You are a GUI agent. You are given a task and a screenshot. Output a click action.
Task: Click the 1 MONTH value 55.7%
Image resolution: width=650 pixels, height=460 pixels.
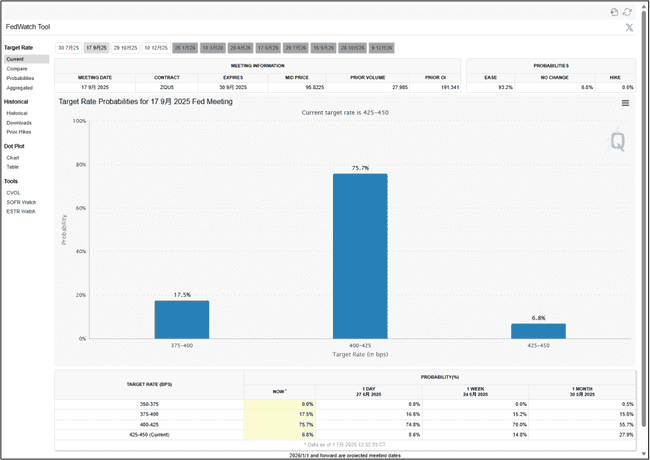(x=626, y=425)
